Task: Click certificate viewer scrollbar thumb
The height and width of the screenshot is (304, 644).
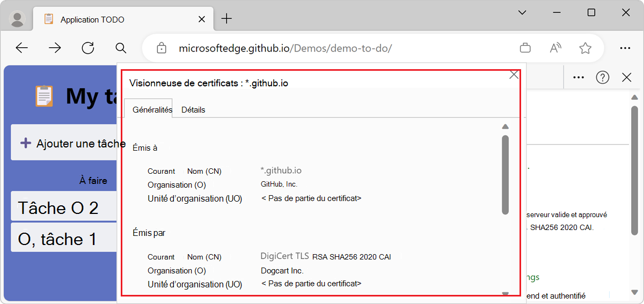Action: 505,175
